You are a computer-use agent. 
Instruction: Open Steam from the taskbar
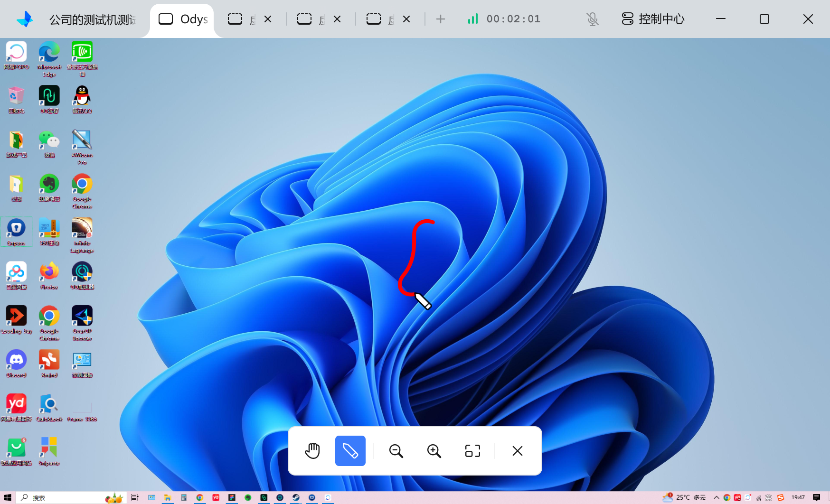[296, 497]
